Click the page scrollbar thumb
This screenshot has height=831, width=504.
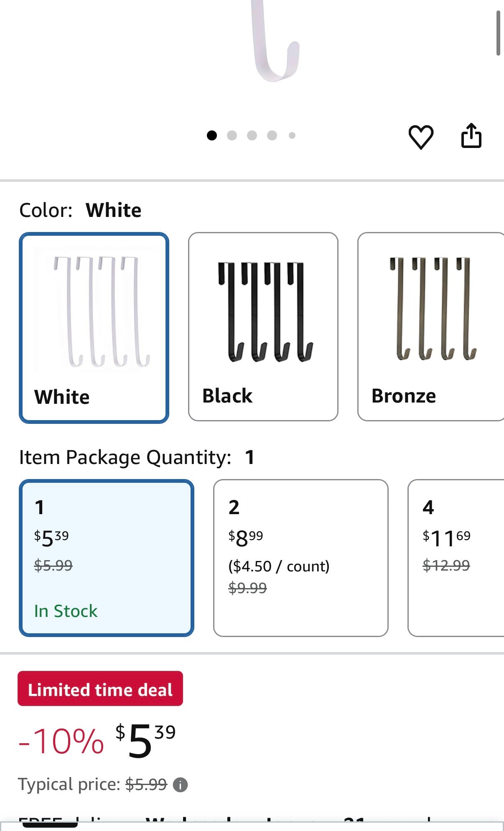click(x=498, y=33)
